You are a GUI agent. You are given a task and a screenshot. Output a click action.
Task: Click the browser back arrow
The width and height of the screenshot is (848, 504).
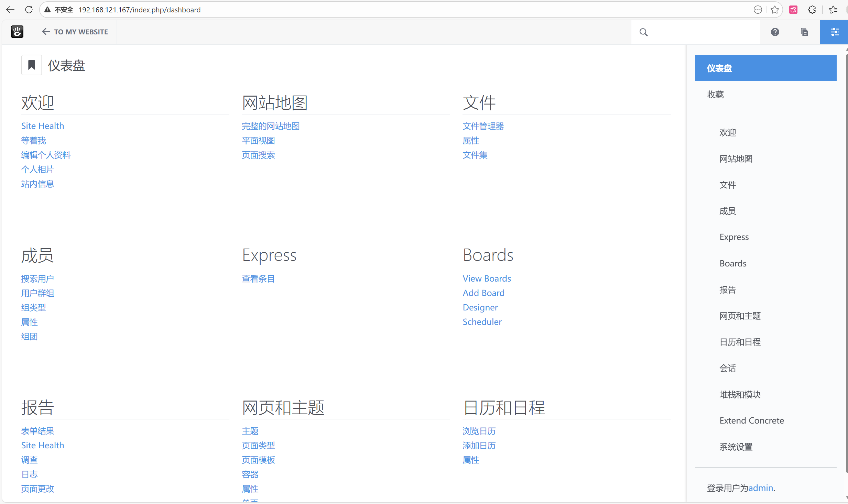pos(10,10)
